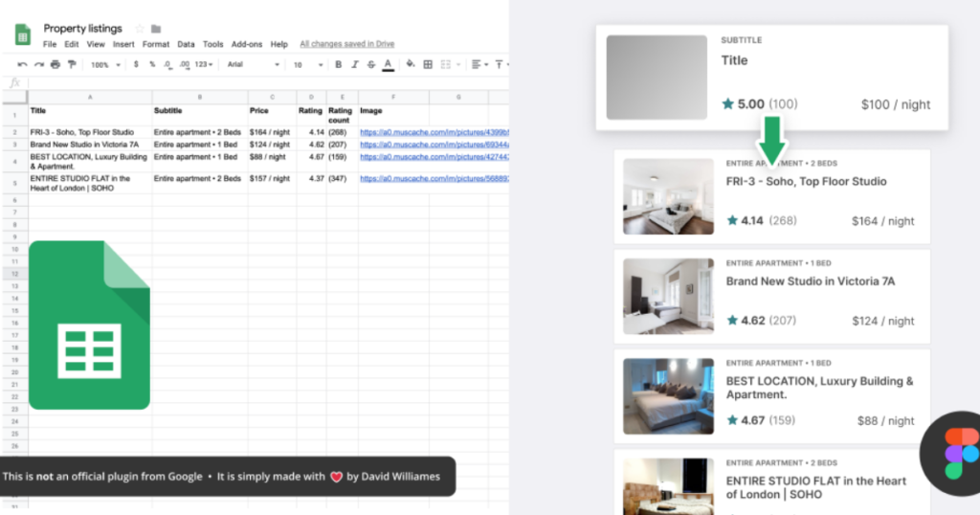Click the gray placeholder image in template card
Viewport: 980px width, 515px height.
click(x=657, y=78)
